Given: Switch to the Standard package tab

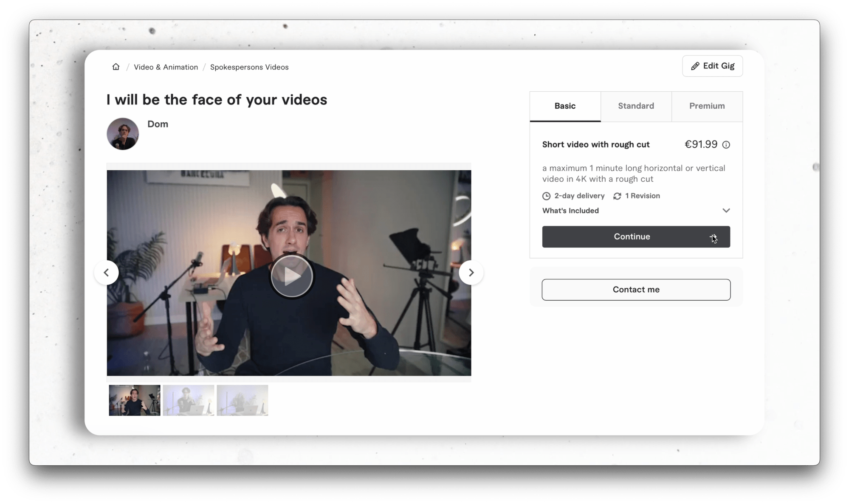Looking at the screenshot, I should point(636,106).
